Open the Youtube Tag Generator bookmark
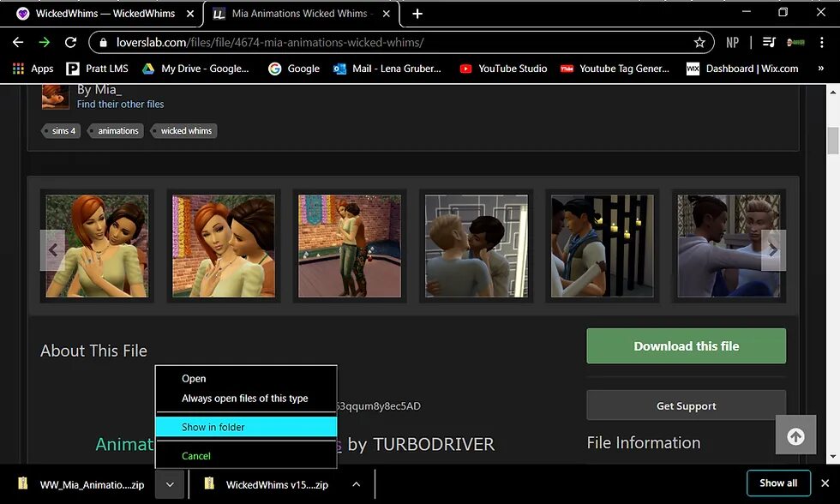 pyautogui.click(x=615, y=69)
